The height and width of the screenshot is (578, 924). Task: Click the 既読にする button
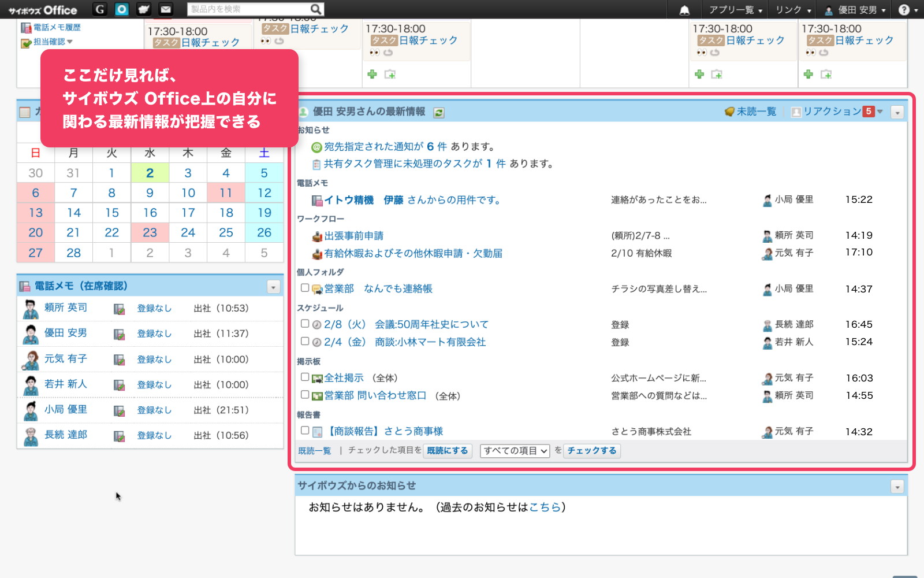click(x=448, y=451)
